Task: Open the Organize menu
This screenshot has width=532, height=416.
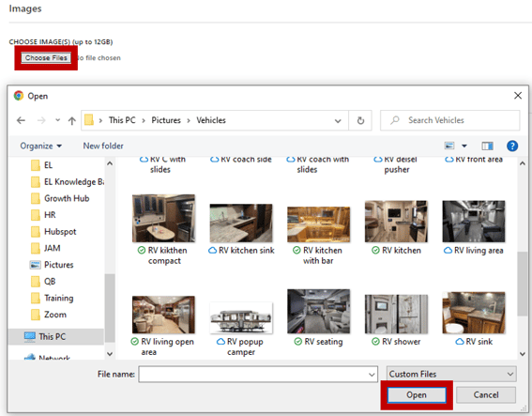Action: click(x=40, y=146)
